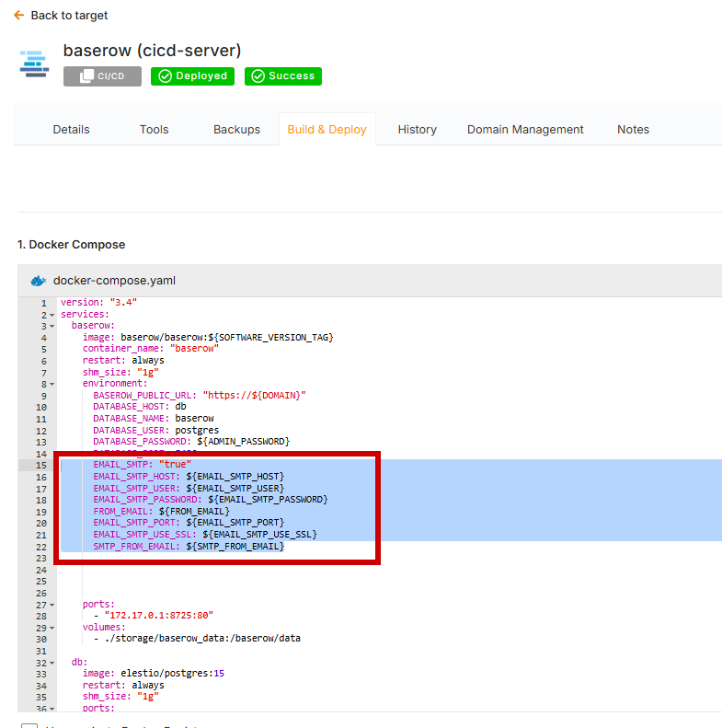
Task: Click the Deployed status badge
Action: 192,76
